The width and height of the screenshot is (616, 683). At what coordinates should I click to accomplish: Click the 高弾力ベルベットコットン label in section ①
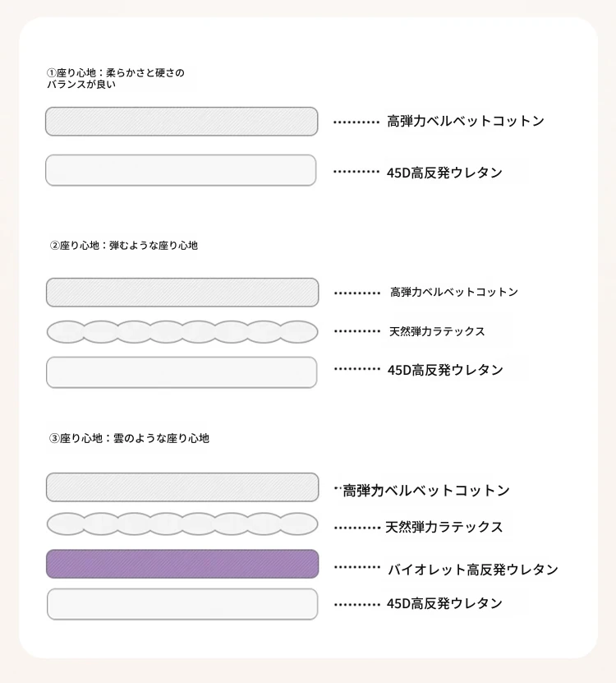(x=466, y=121)
